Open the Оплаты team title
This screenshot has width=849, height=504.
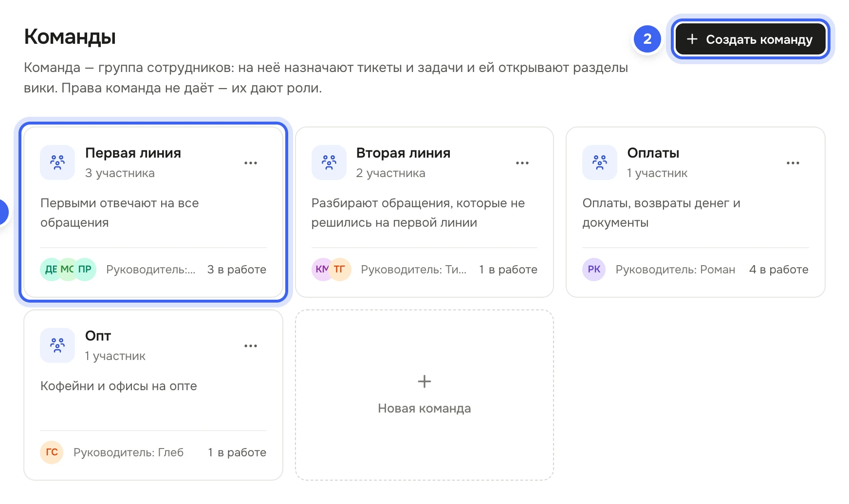pos(653,153)
